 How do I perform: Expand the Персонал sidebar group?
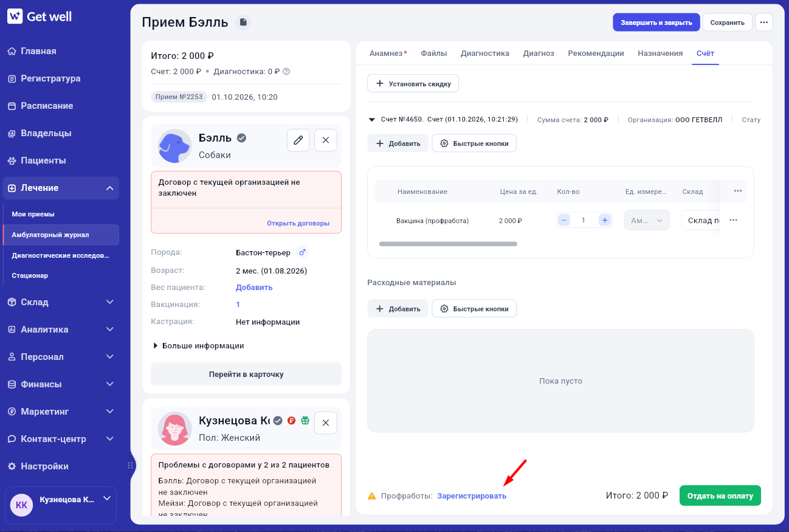[x=61, y=357]
